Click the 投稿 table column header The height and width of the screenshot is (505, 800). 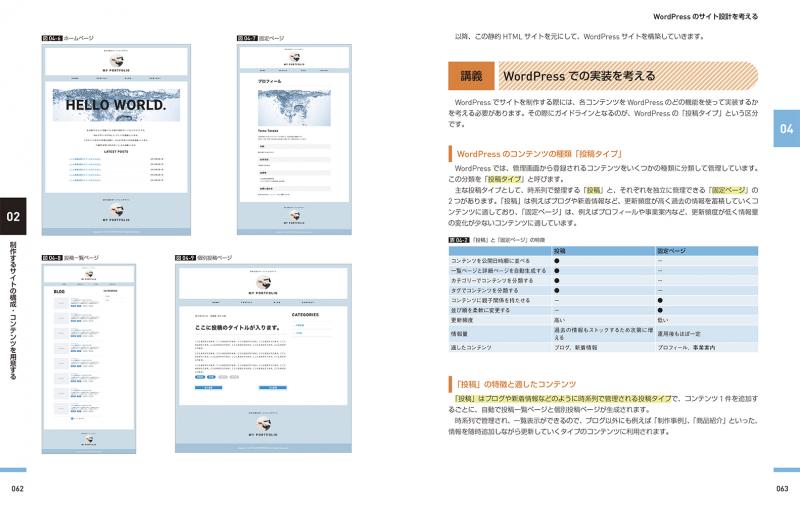559,251
